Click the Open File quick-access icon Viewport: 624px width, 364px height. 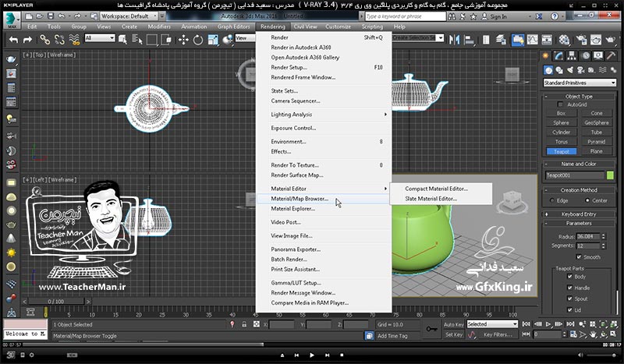point(40,16)
